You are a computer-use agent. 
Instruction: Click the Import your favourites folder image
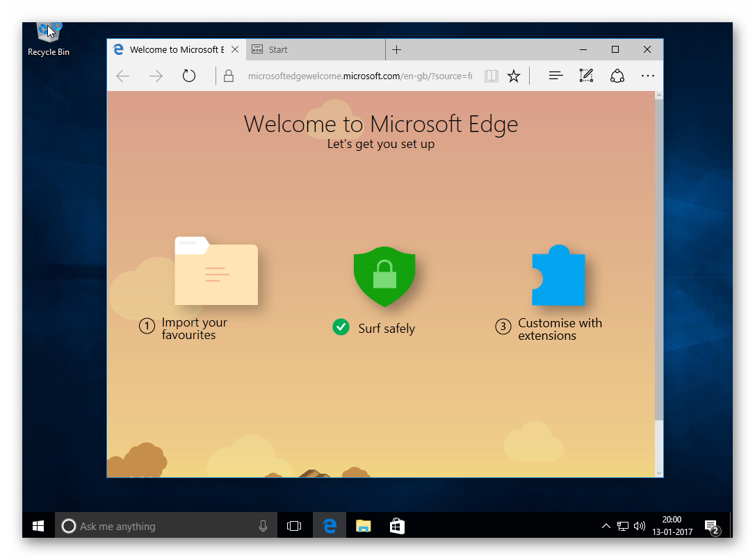tap(216, 271)
